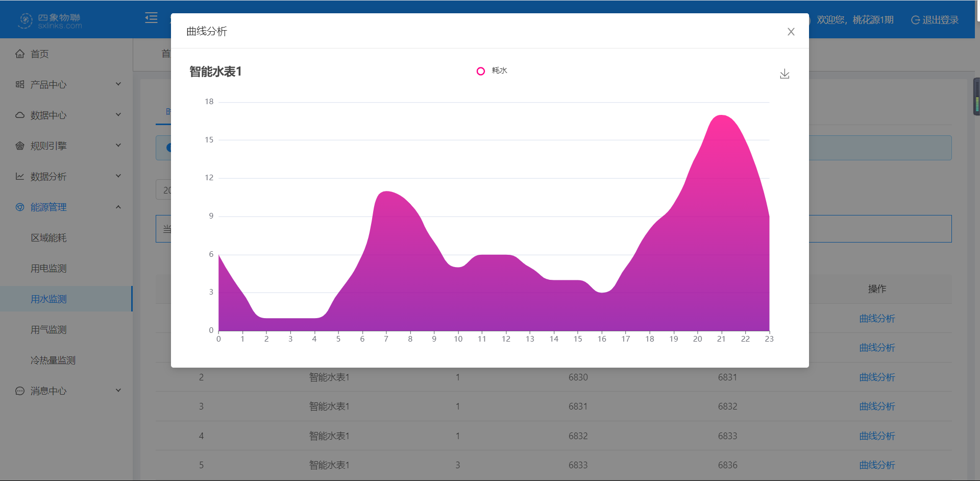Viewport: 980px width, 481px height.
Task: Toggle the 耗水 legend series
Action: point(492,71)
